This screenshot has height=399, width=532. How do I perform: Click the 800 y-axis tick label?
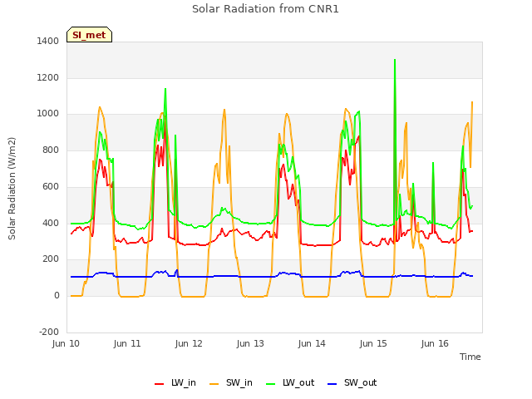(x=51, y=150)
